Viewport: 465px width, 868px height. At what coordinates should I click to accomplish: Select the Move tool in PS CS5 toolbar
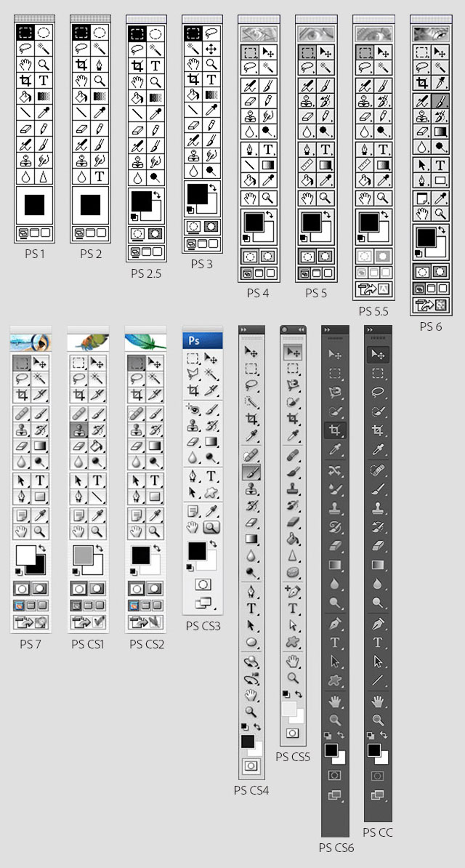pyautogui.click(x=293, y=352)
